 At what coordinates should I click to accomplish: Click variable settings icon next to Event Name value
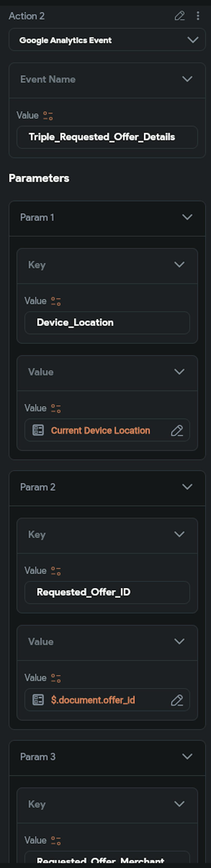point(48,116)
